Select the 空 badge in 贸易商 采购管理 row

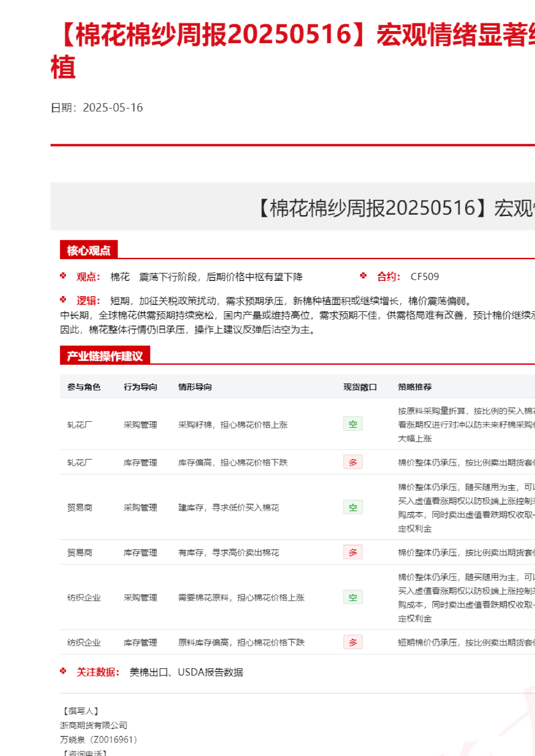click(353, 507)
